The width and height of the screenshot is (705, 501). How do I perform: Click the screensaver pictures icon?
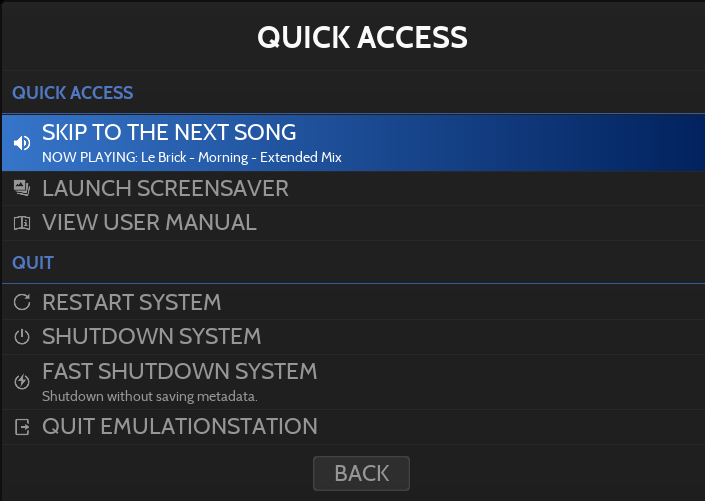pyautogui.click(x=21, y=188)
